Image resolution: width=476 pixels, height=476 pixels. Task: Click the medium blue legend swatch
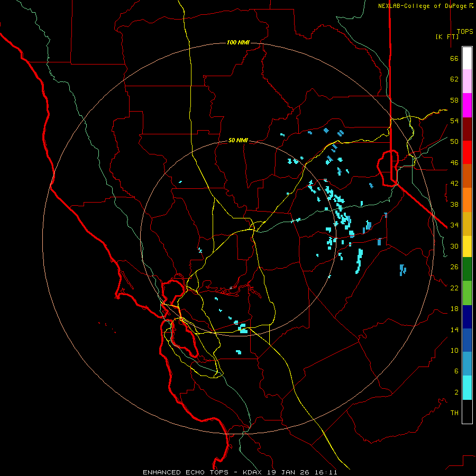click(467, 340)
